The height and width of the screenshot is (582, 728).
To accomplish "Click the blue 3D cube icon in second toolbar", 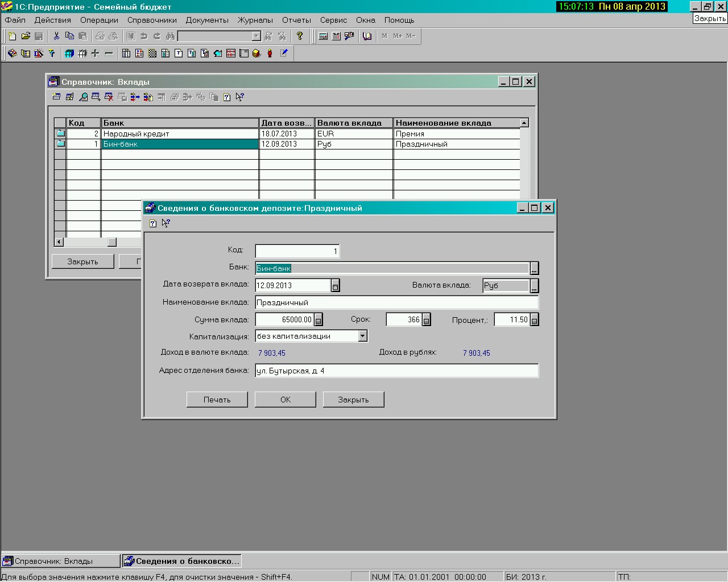I will pyautogui.click(x=69, y=53).
